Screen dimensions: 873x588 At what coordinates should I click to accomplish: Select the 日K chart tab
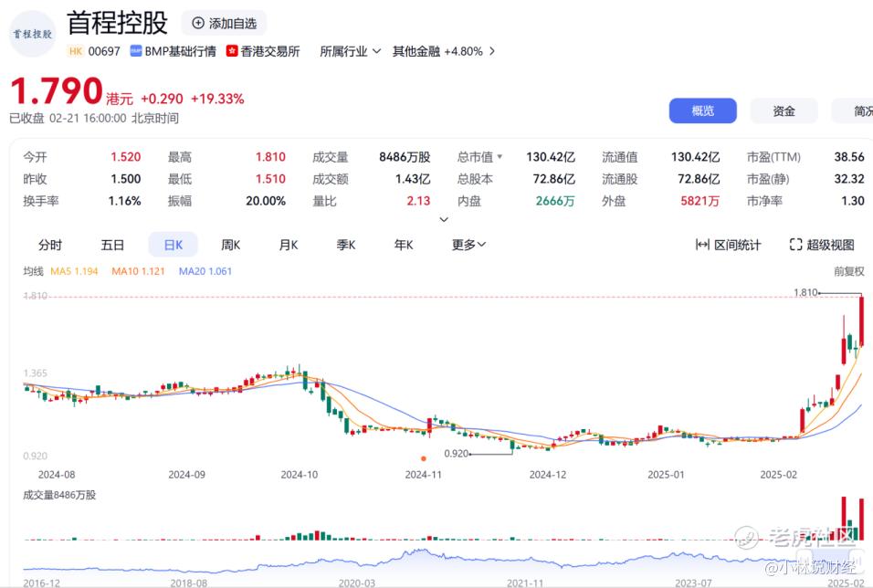(174, 245)
